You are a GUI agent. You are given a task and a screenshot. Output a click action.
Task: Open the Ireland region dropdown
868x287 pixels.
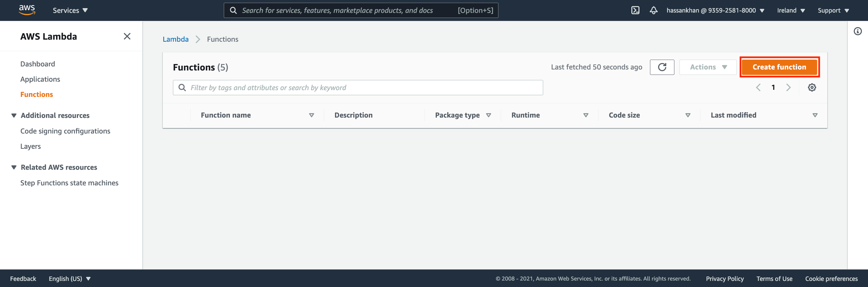791,10
